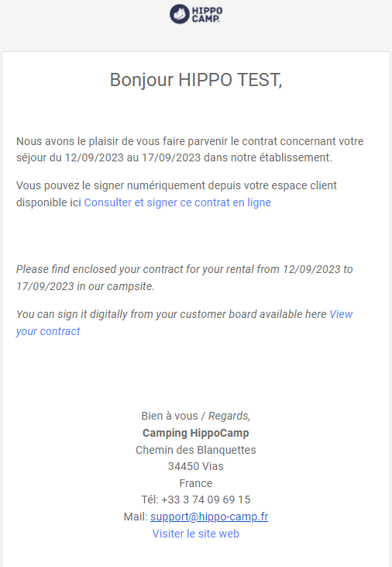This screenshot has width=392, height=567.
Task: Click the "France" country line
Action: coord(196,483)
